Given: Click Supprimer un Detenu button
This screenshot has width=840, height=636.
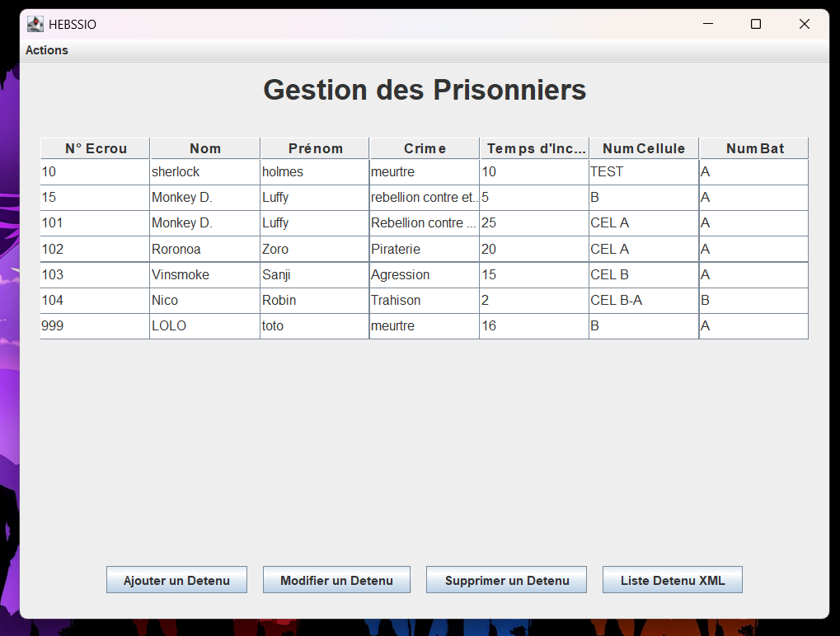Looking at the screenshot, I should tap(506, 580).
